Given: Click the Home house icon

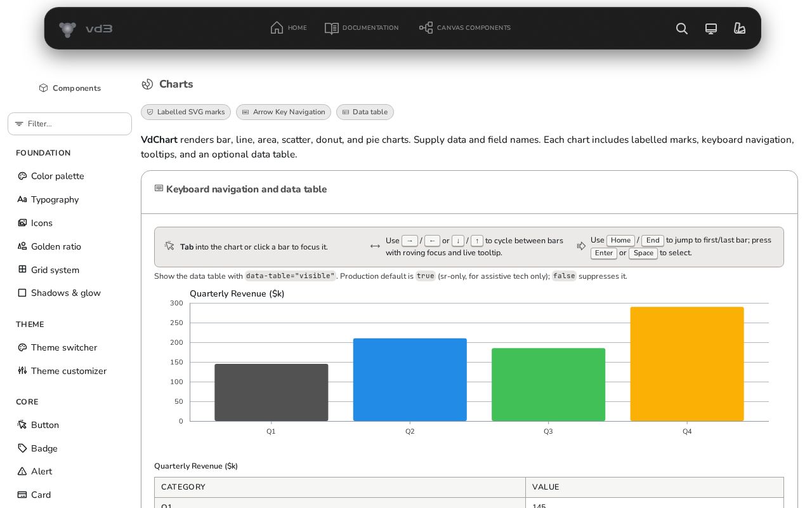Looking at the screenshot, I should pos(277,28).
